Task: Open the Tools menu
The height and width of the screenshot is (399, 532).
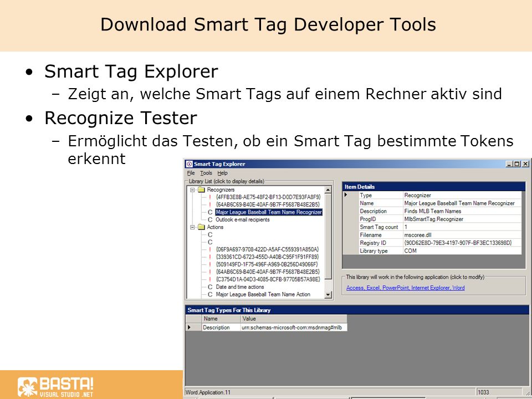Action: pyautogui.click(x=206, y=173)
